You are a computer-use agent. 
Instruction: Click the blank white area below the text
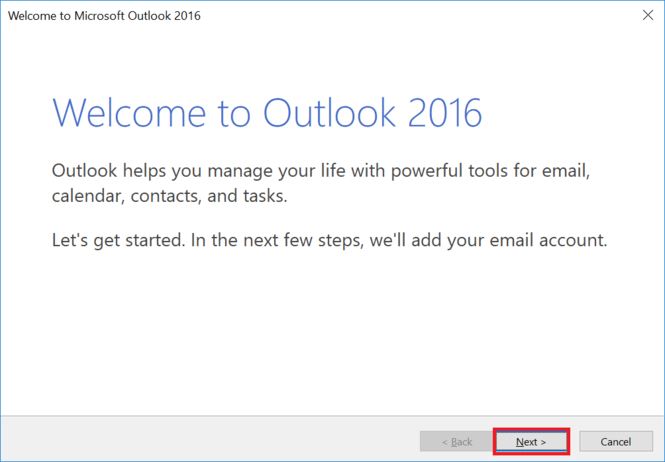pyautogui.click(x=330, y=330)
